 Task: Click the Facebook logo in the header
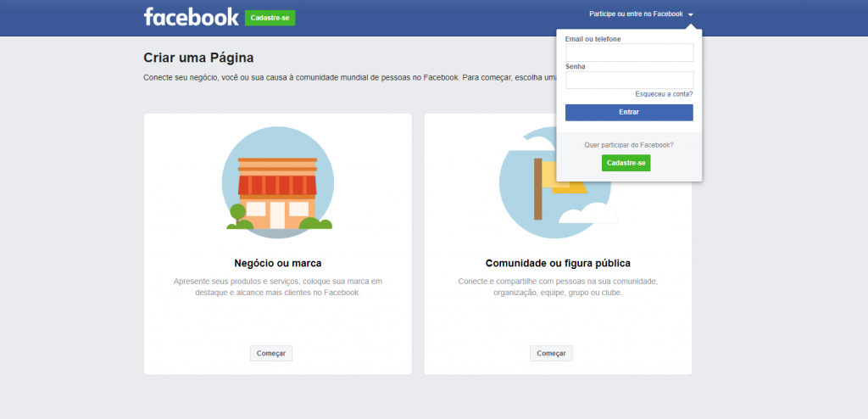point(191,17)
